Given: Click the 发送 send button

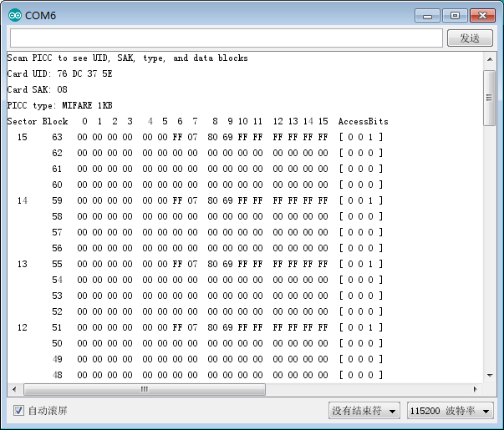Looking at the screenshot, I should coord(470,38).
